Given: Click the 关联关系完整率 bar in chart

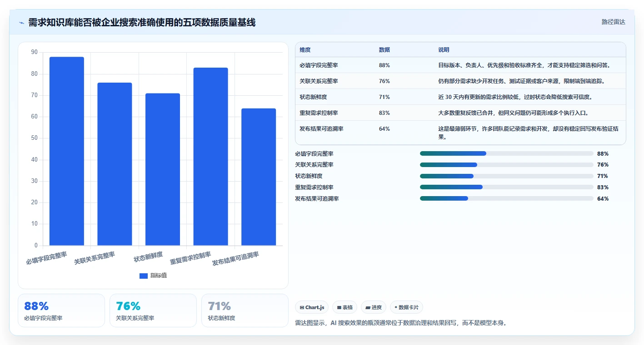Looking at the screenshot, I should click(x=115, y=164).
